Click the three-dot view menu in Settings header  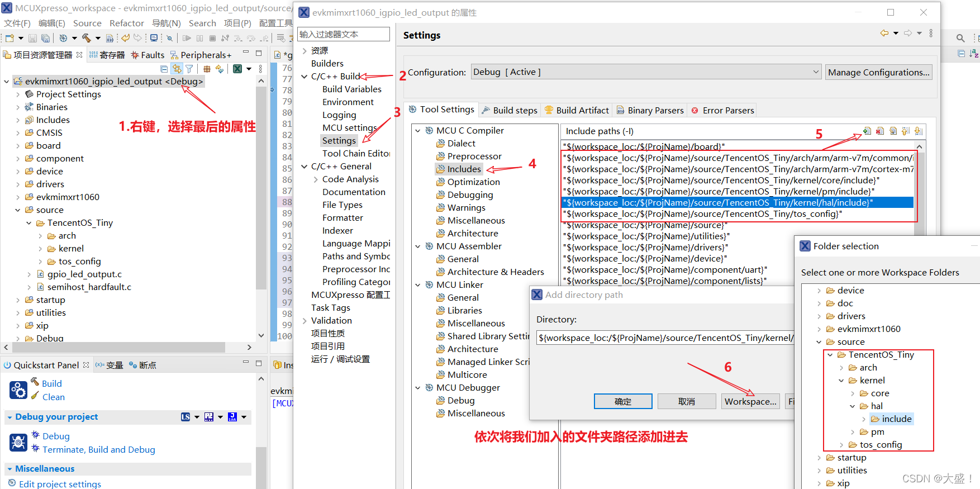pyautogui.click(x=931, y=34)
